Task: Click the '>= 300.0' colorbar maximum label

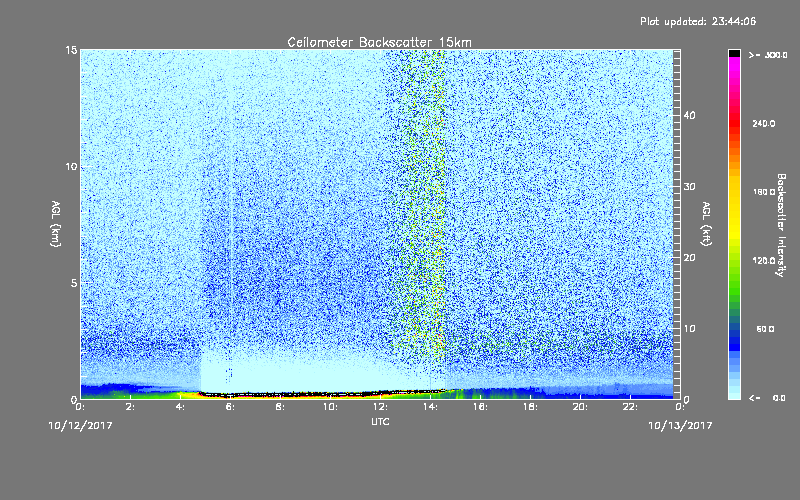Action: coord(768,55)
